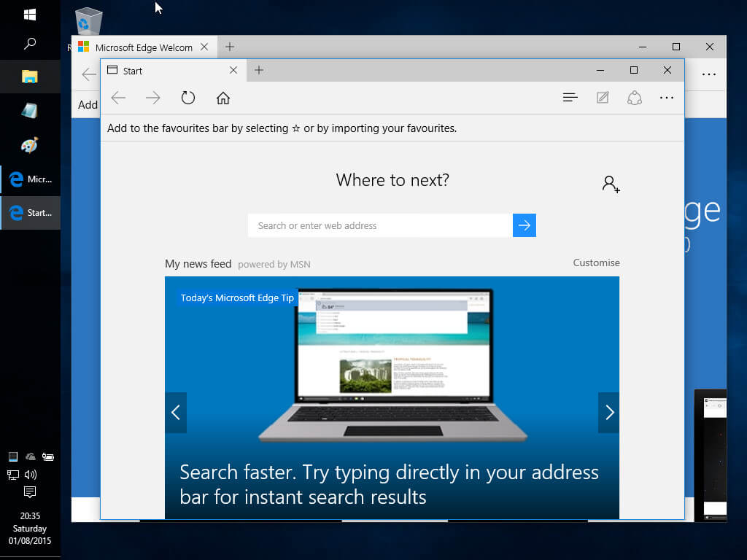Open the network icon in the system tray

13,475
